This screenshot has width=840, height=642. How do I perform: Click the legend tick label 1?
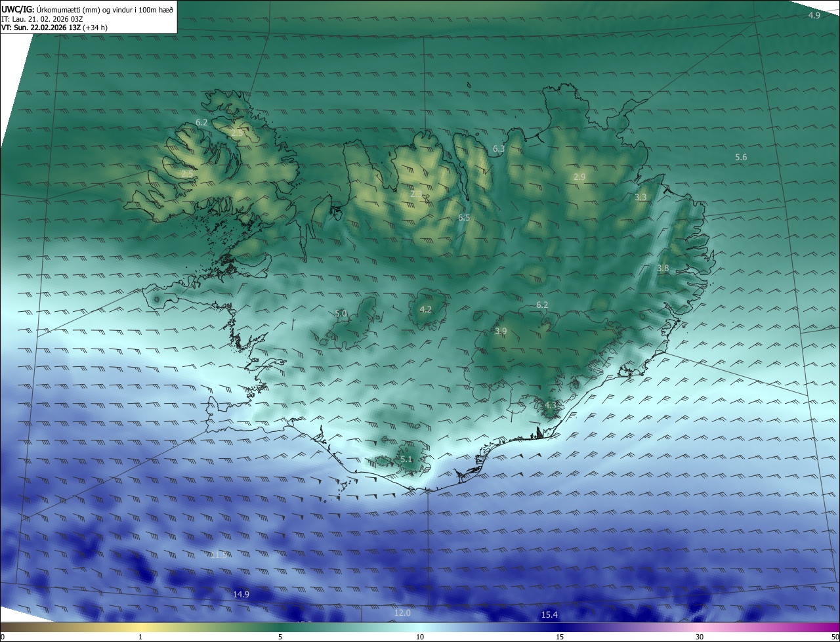[x=140, y=637]
